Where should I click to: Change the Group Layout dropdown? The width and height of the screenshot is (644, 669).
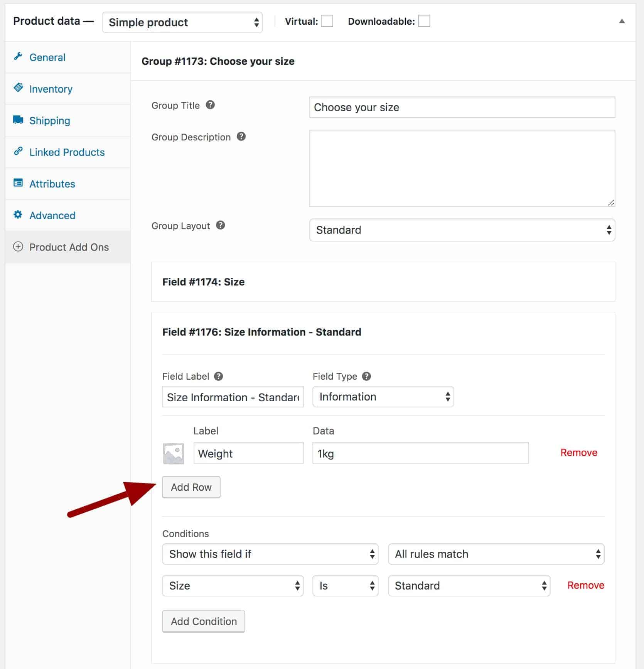click(x=462, y=230)
